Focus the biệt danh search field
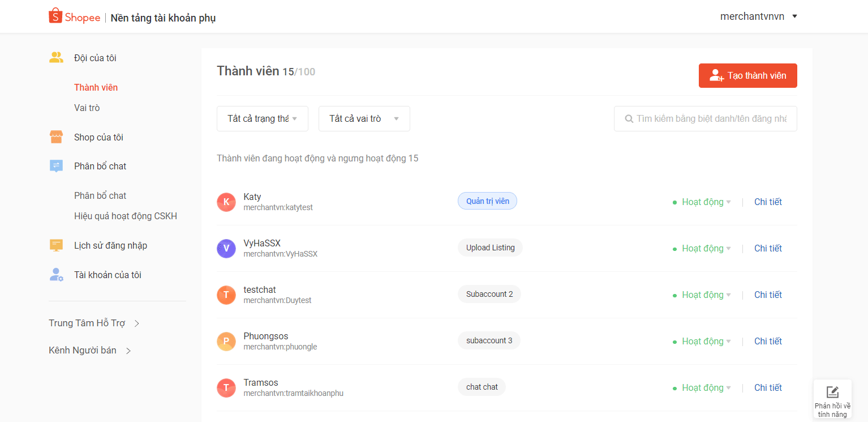Screen dimensions: 868x422 (x=706, y=119)
